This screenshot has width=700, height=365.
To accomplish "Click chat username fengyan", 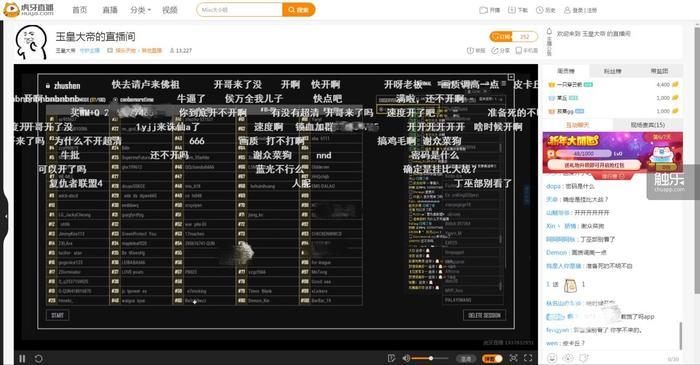I will (x=557, y=330).
